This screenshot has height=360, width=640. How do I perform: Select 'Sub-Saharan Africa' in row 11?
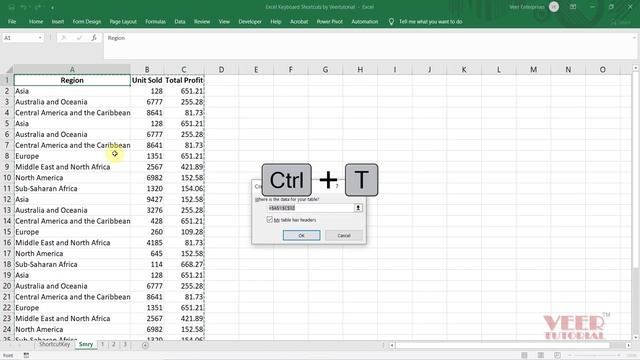tap(72, 189)
